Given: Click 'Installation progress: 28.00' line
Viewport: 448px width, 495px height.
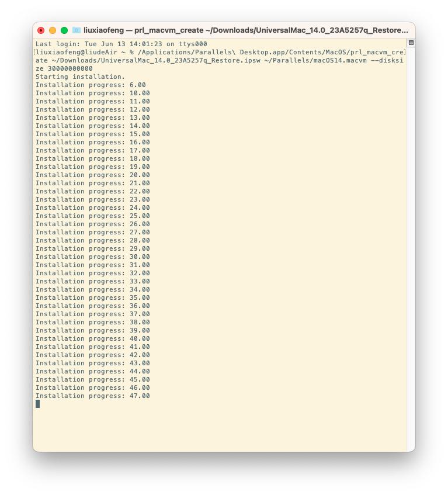Looking at the screenshot, I should tap(92, 241).
